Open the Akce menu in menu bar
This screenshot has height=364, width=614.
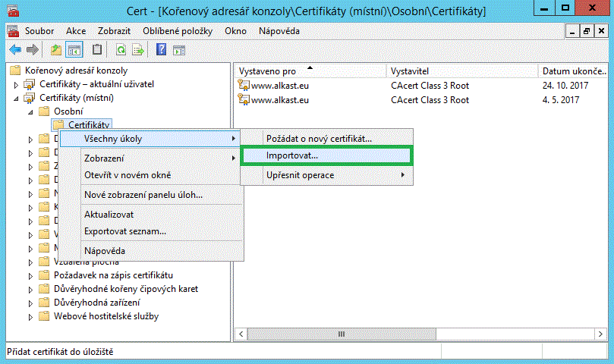tap(76, 31)
